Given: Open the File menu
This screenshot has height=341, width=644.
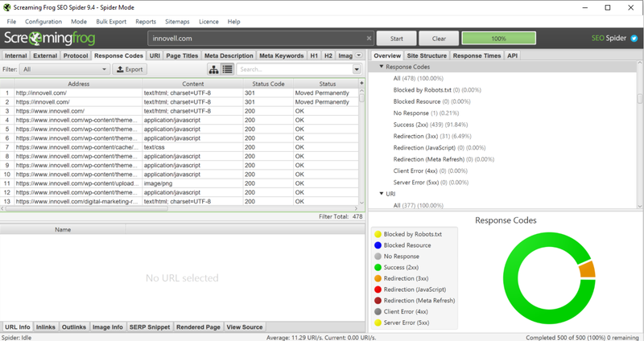Looking at the screenshot, I should tap(11, 22).
